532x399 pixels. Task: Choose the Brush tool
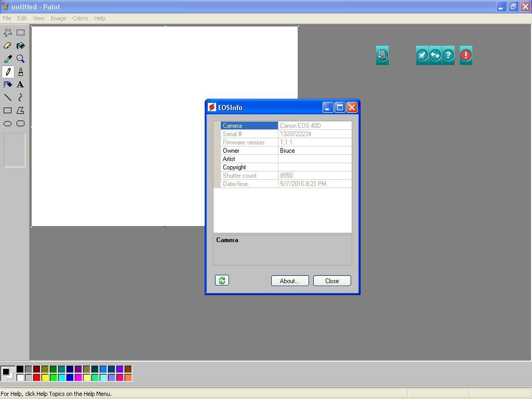(x=21, y=72)
